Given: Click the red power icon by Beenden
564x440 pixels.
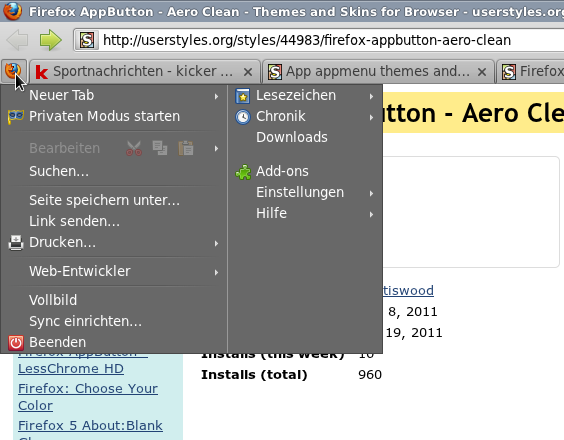Looking at the screenshot, I should [x=16, y=343].
